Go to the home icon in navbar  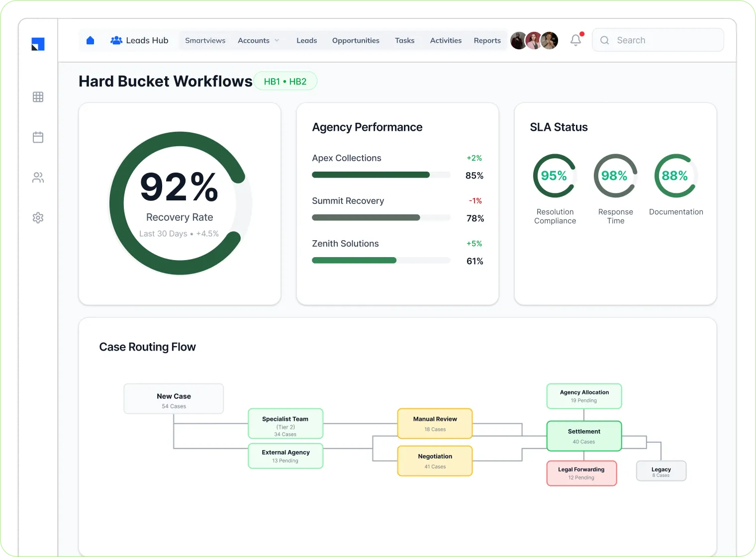click(x=90, y=40)
